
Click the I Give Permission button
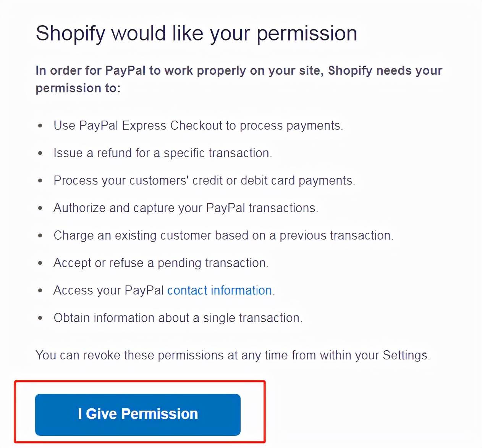point(138,414)
